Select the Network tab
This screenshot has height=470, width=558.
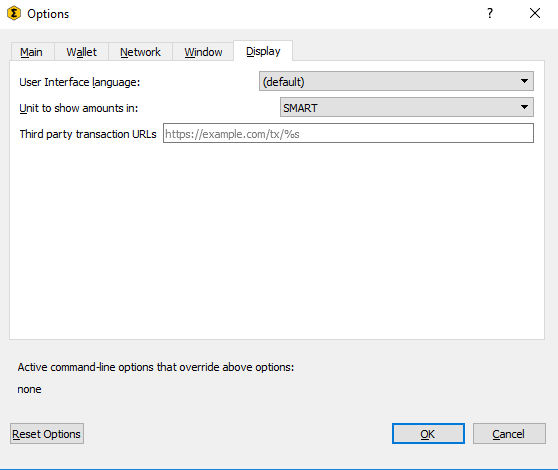click(x=140, y=52)
